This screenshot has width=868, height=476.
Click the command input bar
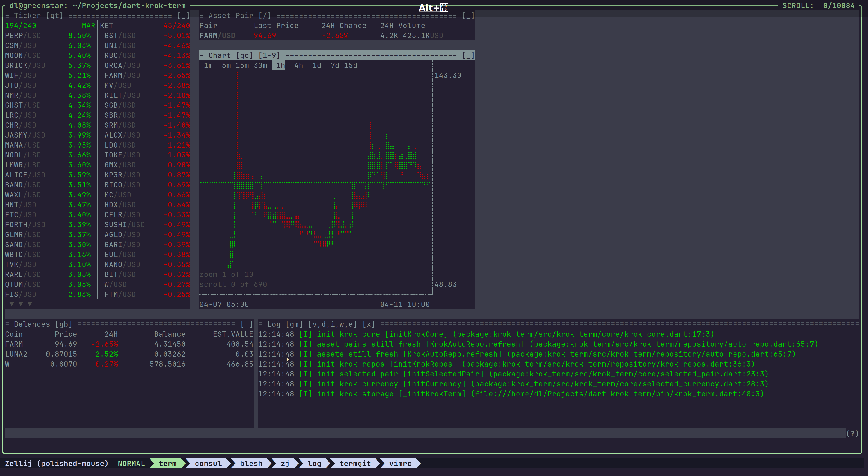tap(425, 434)
